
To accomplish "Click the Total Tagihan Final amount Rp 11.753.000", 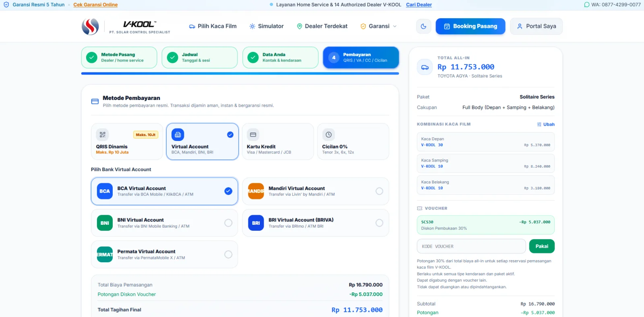I will (357, 310).
